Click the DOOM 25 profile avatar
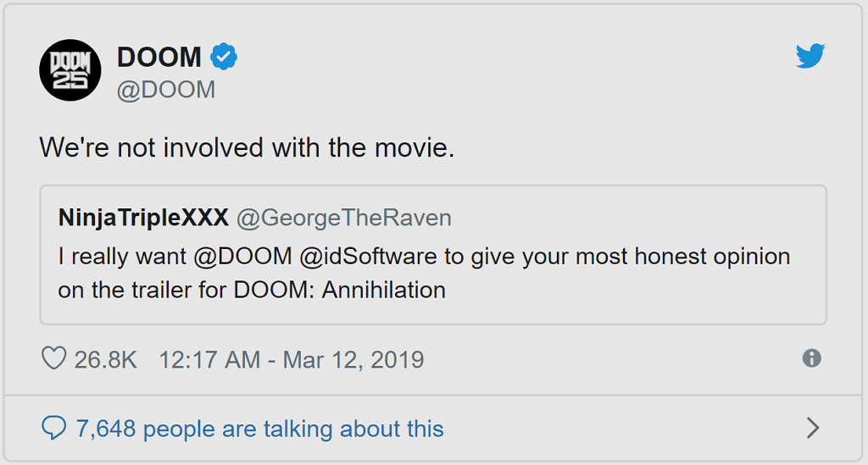868x465 pixels. (70, 69)
